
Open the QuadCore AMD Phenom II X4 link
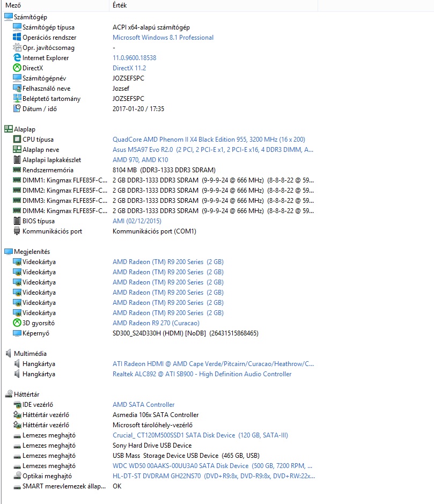(209, 139)
